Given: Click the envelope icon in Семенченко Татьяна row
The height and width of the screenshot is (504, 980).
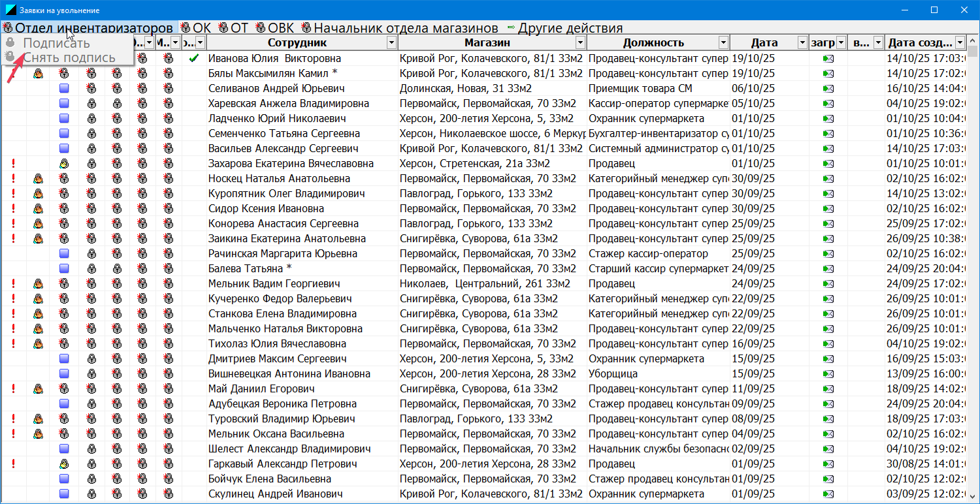Looking at the screenshot, I should (828, 133).
